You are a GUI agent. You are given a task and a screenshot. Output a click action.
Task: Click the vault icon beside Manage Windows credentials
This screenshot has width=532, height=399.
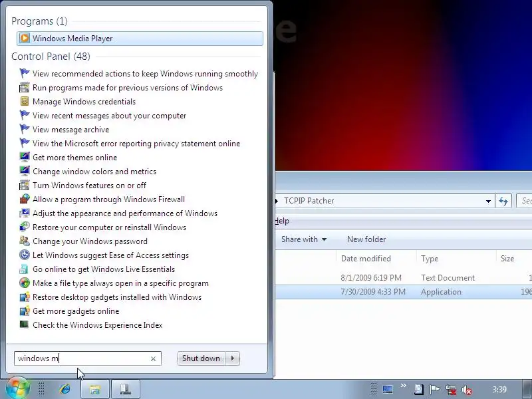[25, 102]
